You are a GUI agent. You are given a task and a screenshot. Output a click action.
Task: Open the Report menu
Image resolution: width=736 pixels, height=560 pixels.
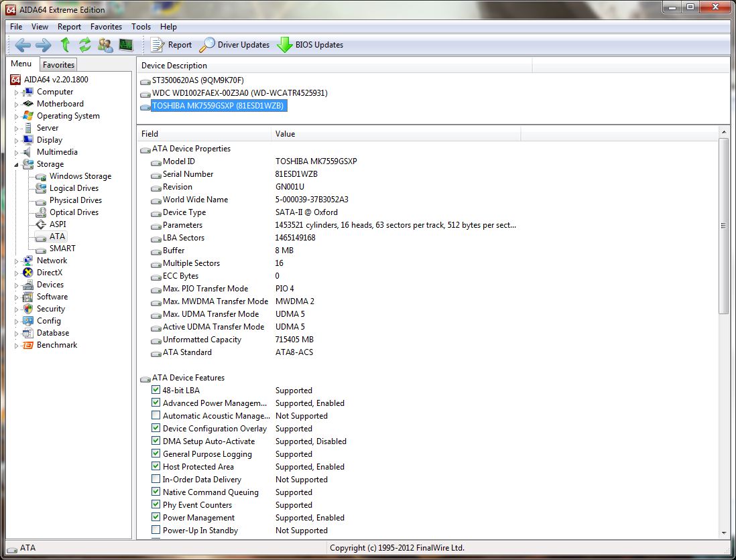[x=69, y=27]
